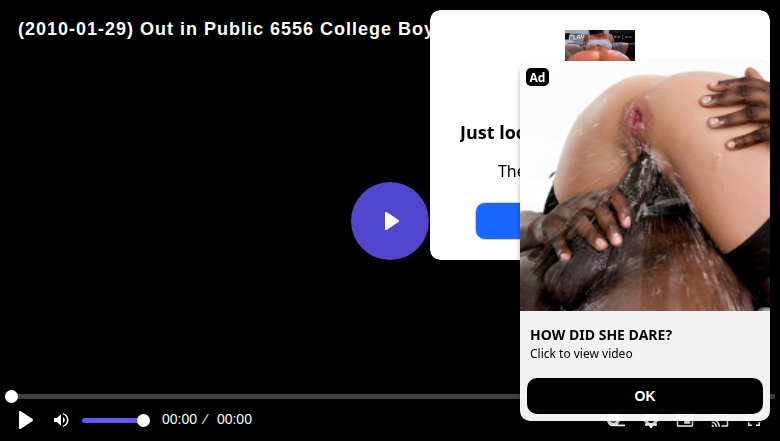
Task: Click the volume slider's white knob
Action: [x=143, y=421]
